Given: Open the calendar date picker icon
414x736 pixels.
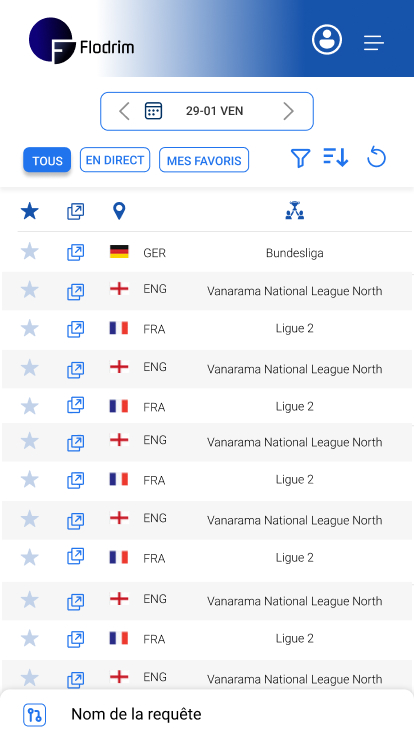Looking at the screenshot, I should click(x=153, y=111).
